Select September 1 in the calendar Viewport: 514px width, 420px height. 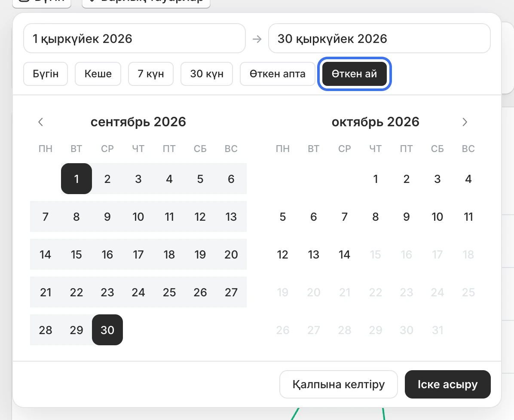[x=76, y=179]
